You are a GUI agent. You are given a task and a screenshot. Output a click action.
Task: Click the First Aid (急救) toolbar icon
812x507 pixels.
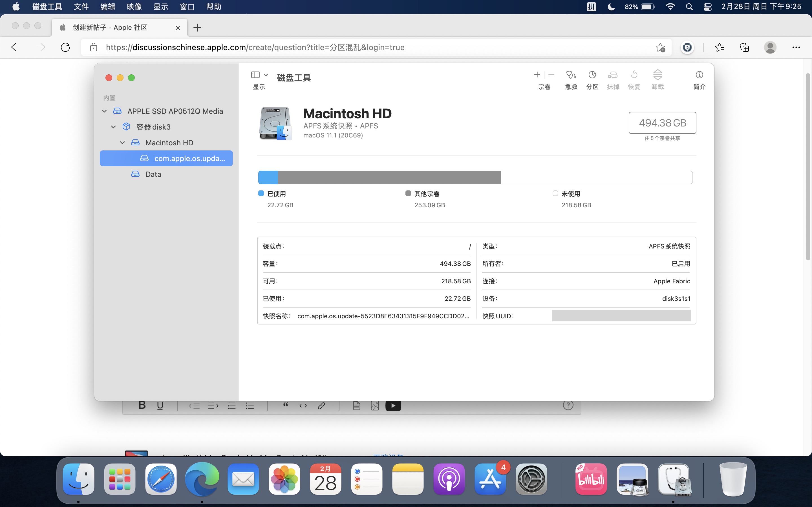571,75
